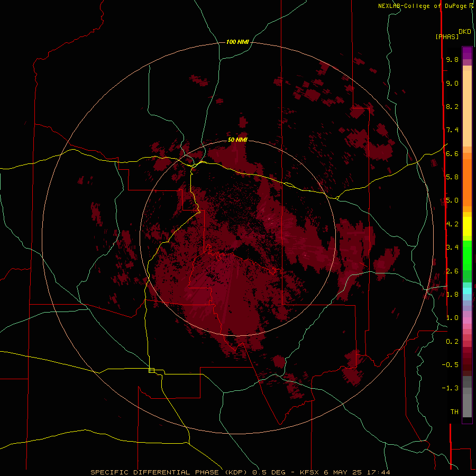Click the 9.0 value on the legend
This screenshot has width=476, height=476.
click(452, 83)
